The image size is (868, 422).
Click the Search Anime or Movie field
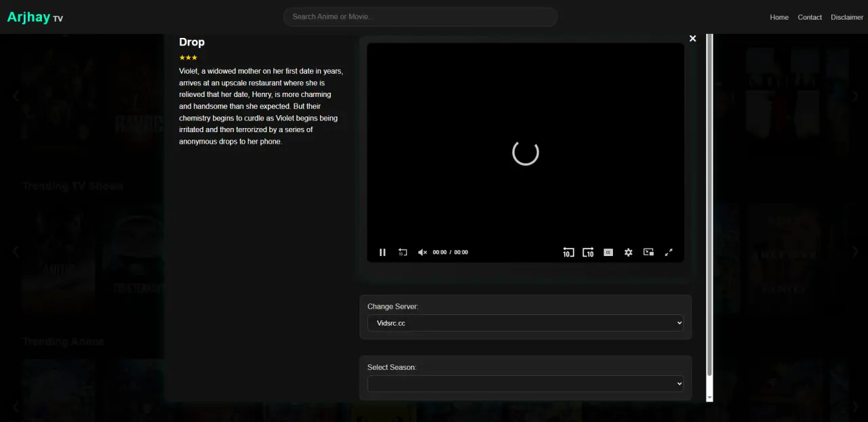(420, 17)
